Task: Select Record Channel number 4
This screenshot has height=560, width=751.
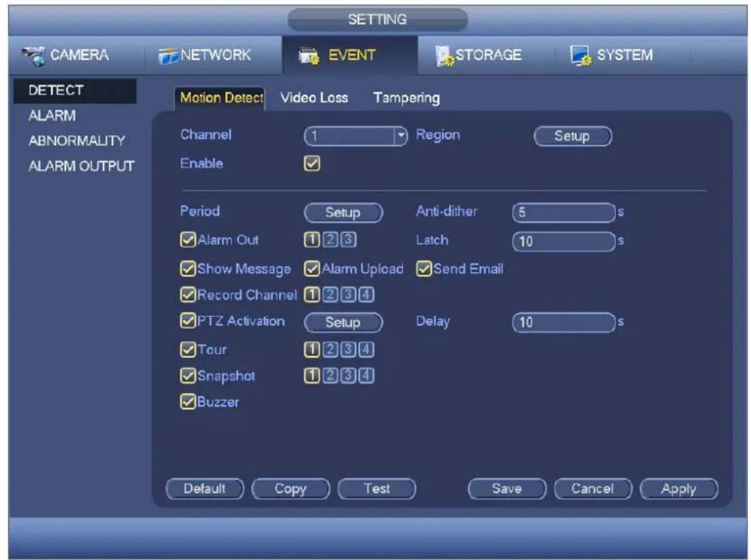Action: [366, 295]
